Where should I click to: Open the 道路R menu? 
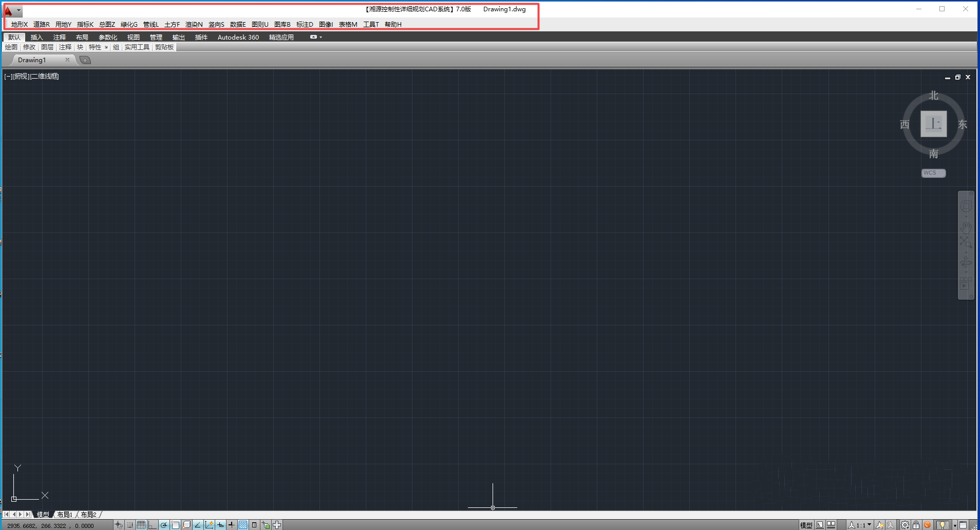click(42, 24)
